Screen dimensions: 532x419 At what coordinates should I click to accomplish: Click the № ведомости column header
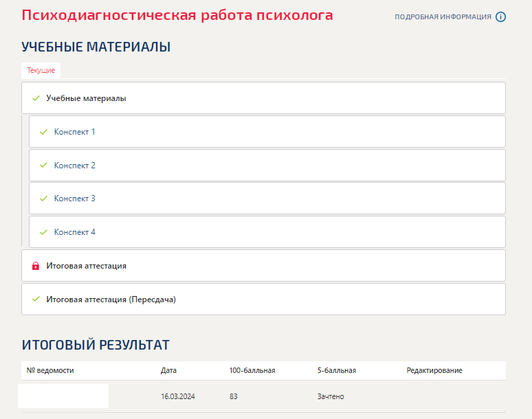coord(50,370)
